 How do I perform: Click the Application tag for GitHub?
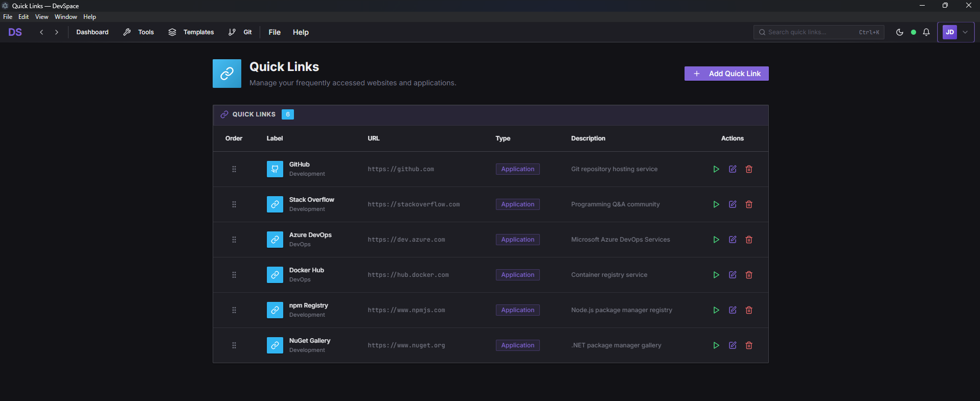(x=518, y=169)
